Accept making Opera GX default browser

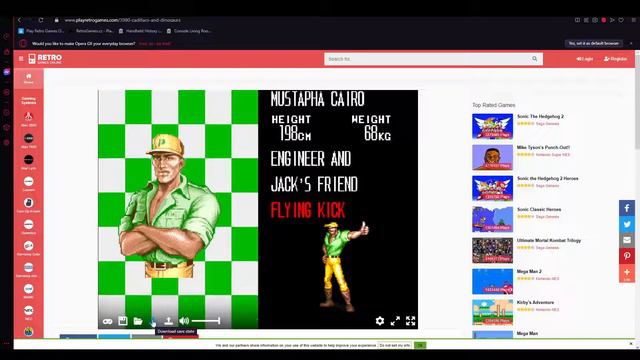pos(593,43)
